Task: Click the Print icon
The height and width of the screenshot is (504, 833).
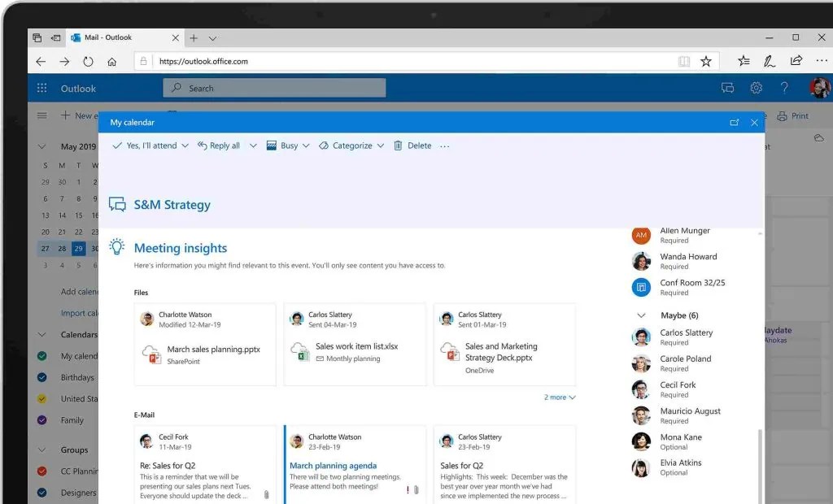Action: (x=779, y=115)
